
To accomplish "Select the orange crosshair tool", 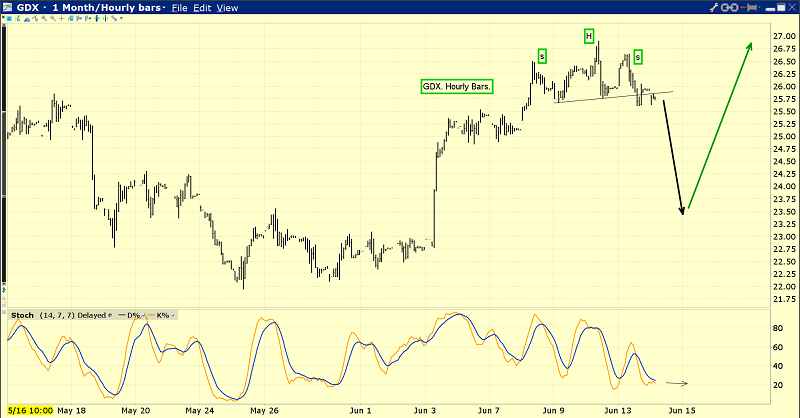I will coord(62,18).
